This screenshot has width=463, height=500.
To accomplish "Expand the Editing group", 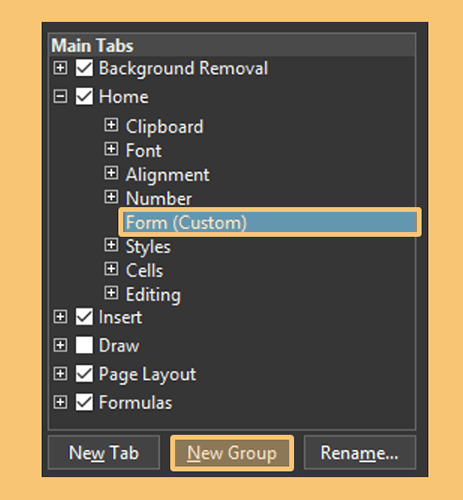I will [111, 293].
